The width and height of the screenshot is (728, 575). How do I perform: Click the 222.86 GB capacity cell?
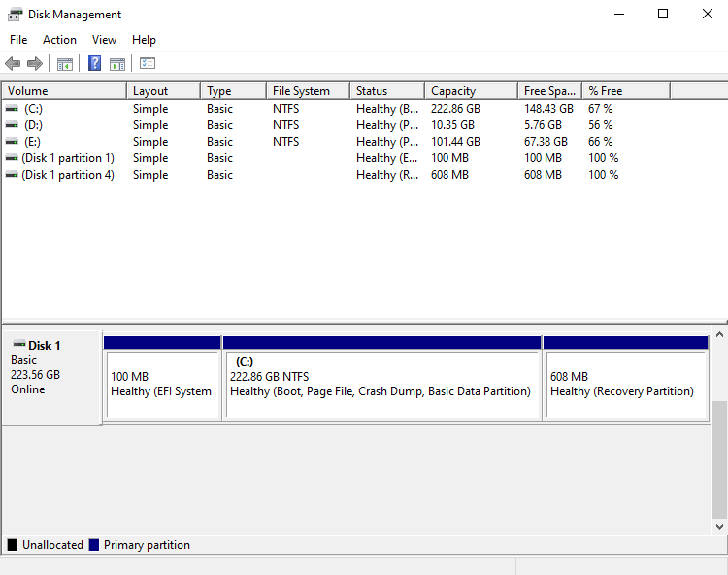[x=455, y=109]
